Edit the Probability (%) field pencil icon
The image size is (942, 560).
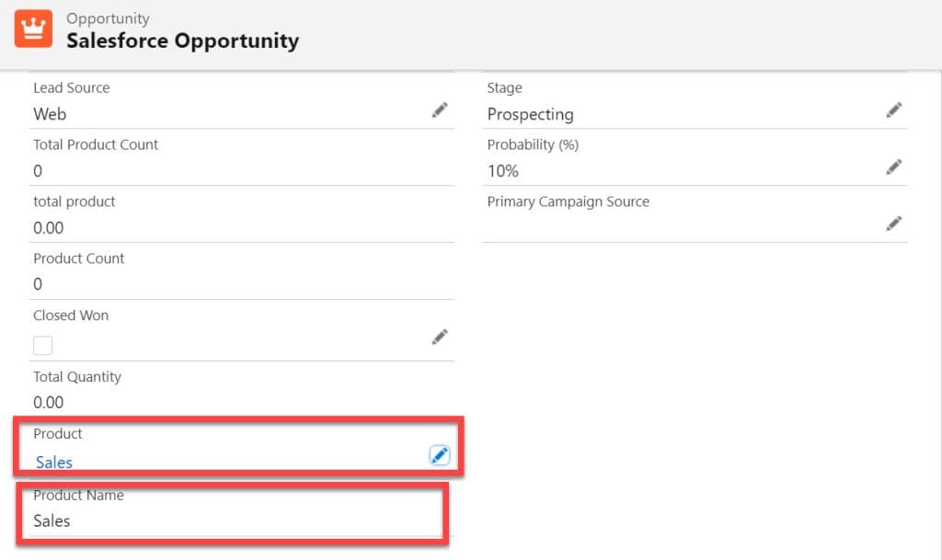[893, 167]
